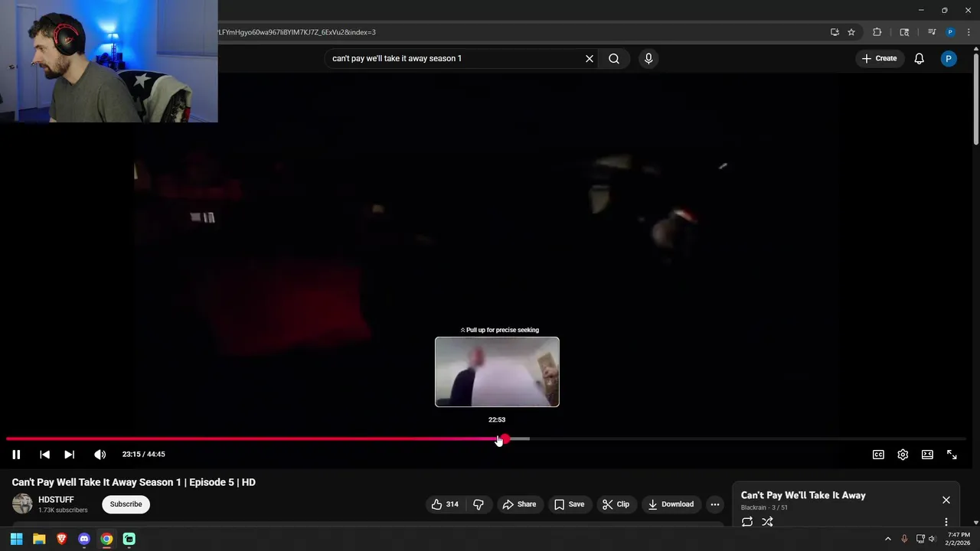This screenshot has height=551, width=980.
Task: Open video player settings gear
Action: [903, 455]
